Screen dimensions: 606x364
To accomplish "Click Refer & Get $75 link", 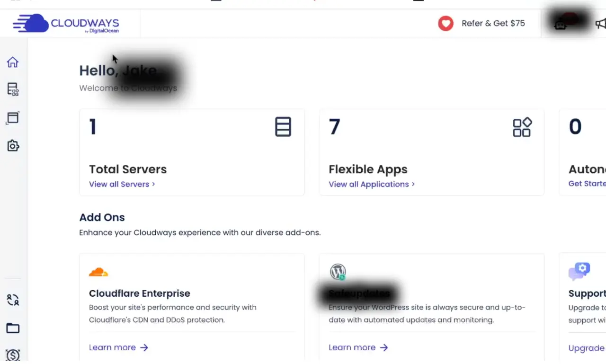I will pos(493,23).
